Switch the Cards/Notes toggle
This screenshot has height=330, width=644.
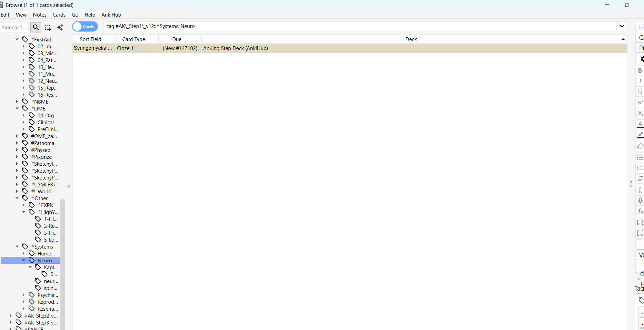click(x=85, y=27)
